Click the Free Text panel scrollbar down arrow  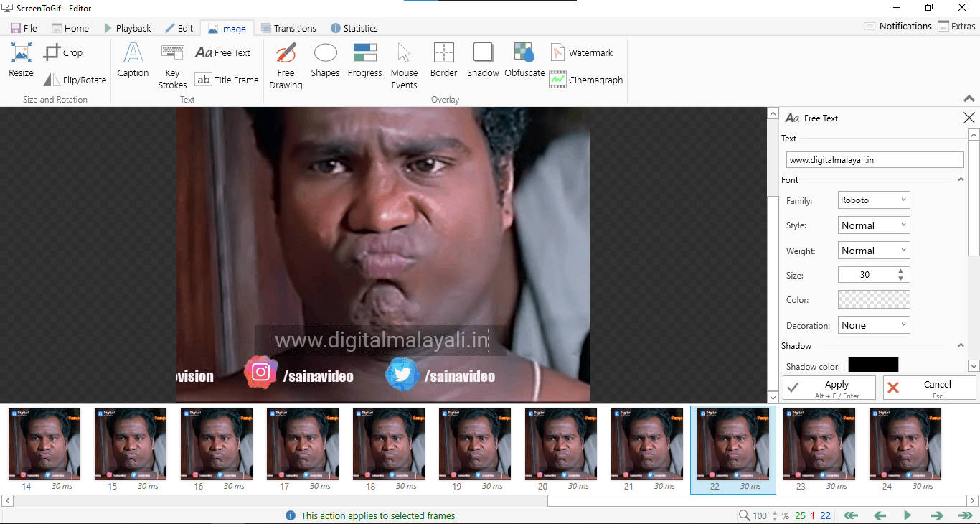coord(974,366)
